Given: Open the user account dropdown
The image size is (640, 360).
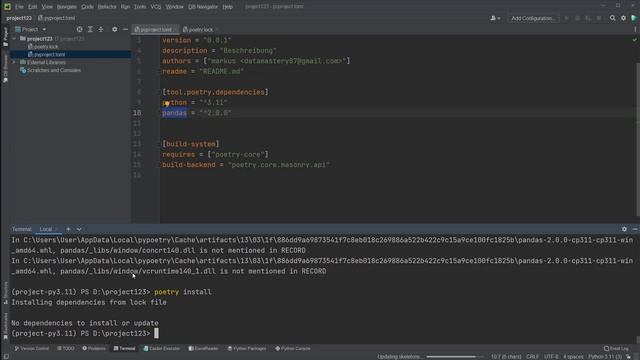Looking at the screenshot, I should (x=495, y=18).
